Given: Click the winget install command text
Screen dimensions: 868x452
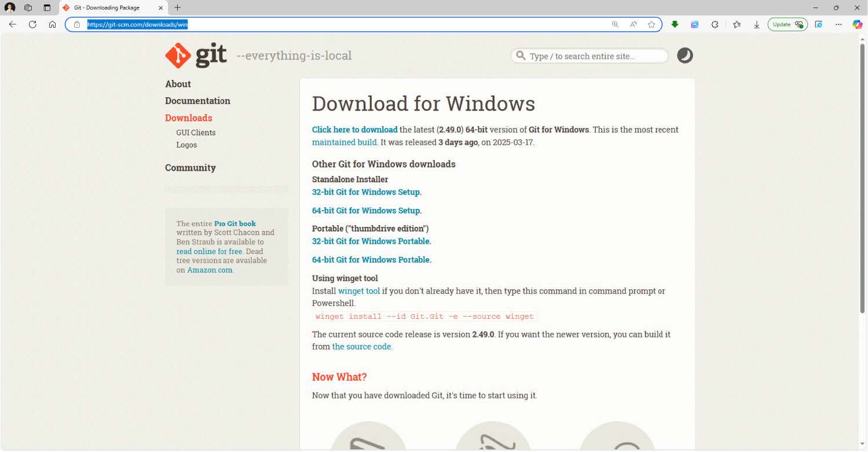Looking at the screenshot, I should pos(424,317).
